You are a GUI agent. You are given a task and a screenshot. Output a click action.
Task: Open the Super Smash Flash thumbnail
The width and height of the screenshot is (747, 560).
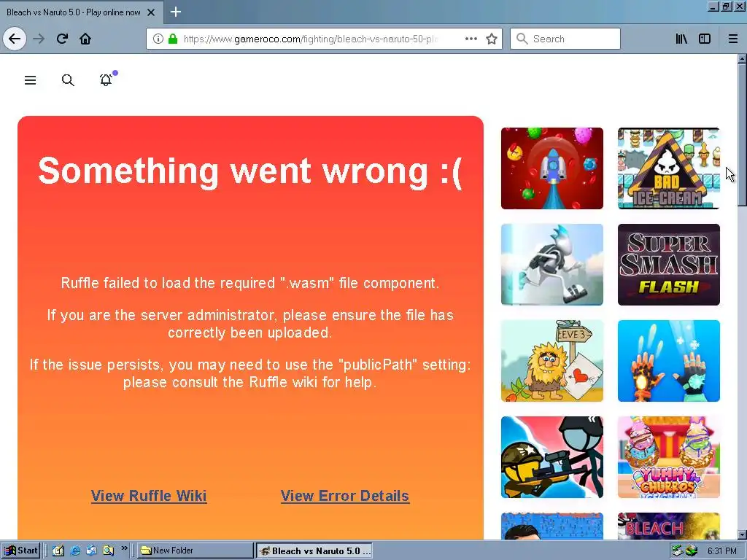[668, 264]
